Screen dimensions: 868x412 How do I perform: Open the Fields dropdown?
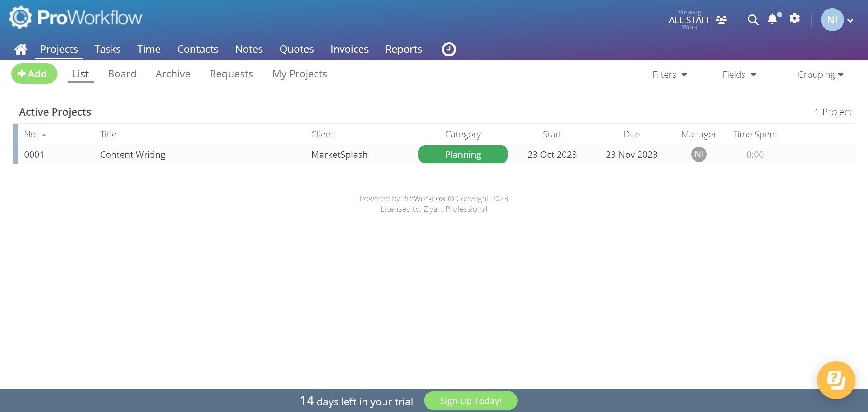tap(739, 74)
